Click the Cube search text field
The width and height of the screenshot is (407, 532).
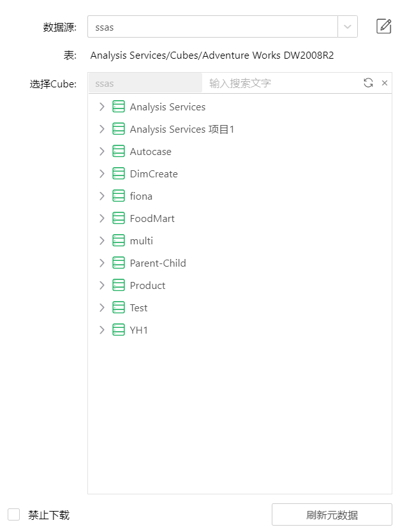[281, 83]
